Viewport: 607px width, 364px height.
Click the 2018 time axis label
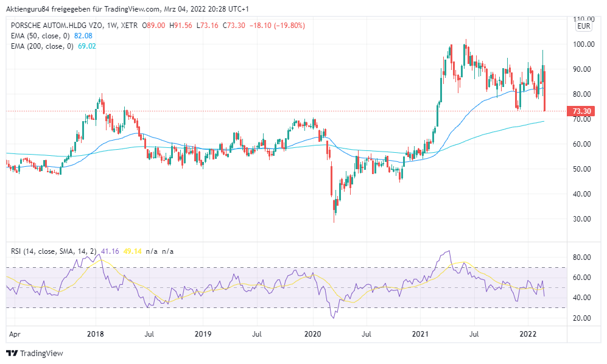(95, 334)
